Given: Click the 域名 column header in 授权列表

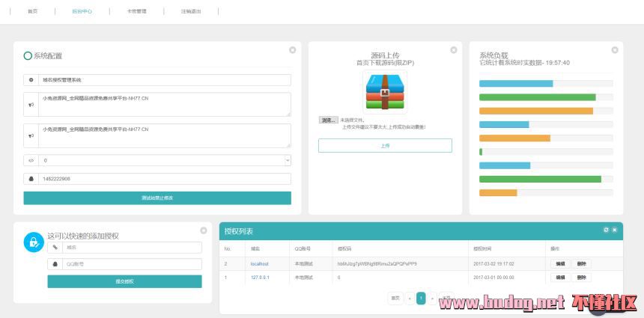Looking at the screenshot, I should tap(255, 248).
